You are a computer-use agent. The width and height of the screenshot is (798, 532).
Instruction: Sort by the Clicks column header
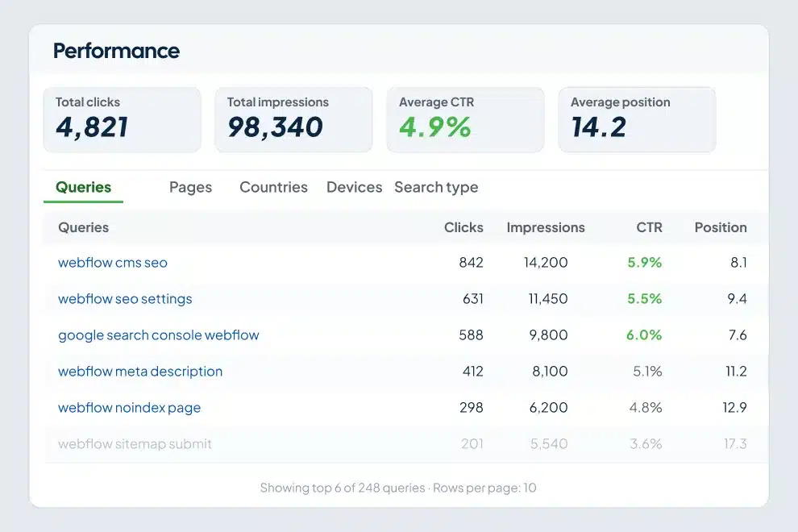(x=463, y=227)
